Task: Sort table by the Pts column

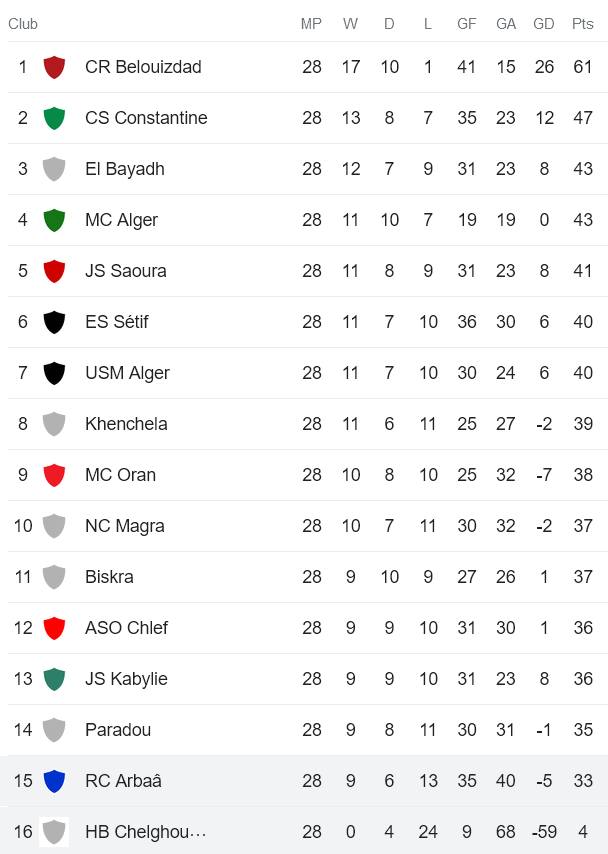Action: pos(581,23)
